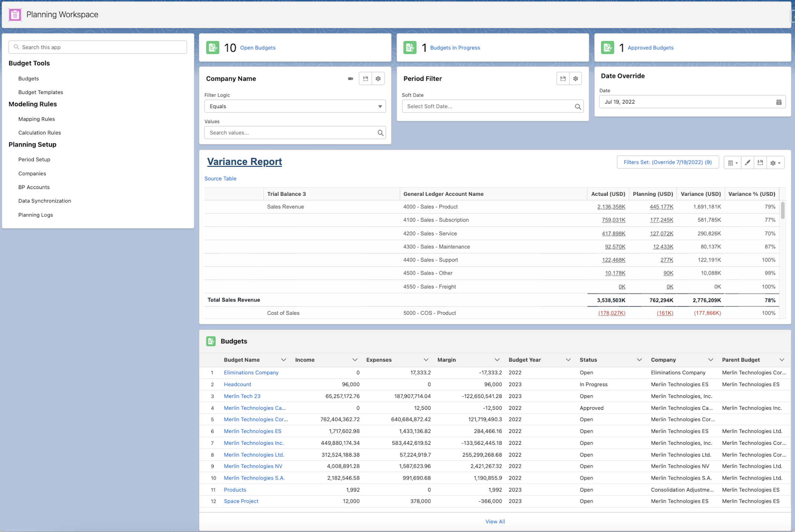This screenshot has width=795, height=532.
Task: Click the Search this app field
Action: (x=98, y=47)
